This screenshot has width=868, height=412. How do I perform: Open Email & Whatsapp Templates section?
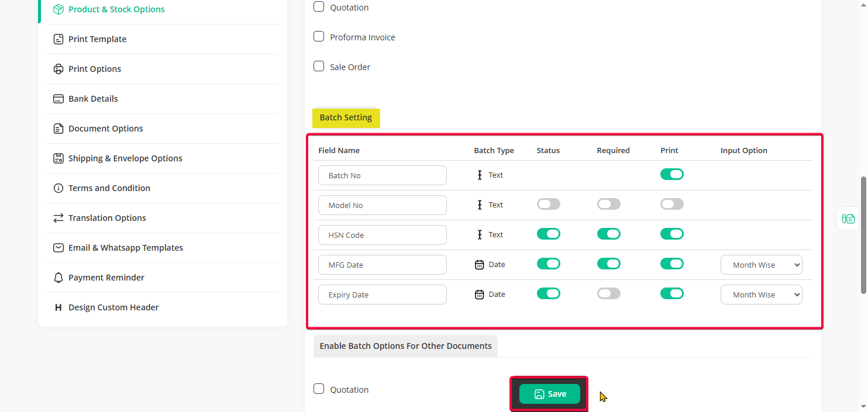[x=125, y=248]
